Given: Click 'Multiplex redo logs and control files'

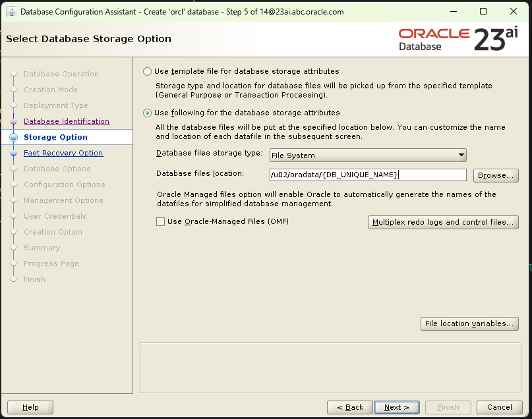Looking at the screenshot, I should coord(442,222).
